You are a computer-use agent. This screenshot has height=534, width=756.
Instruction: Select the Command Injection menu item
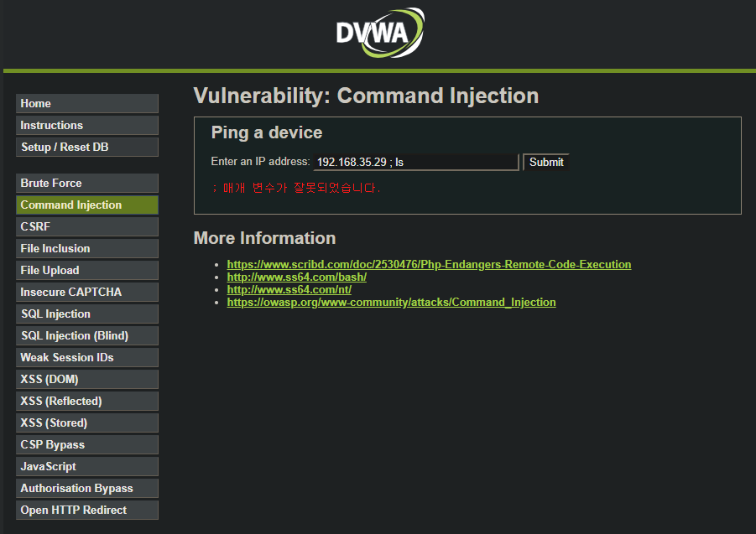(87, 205)
